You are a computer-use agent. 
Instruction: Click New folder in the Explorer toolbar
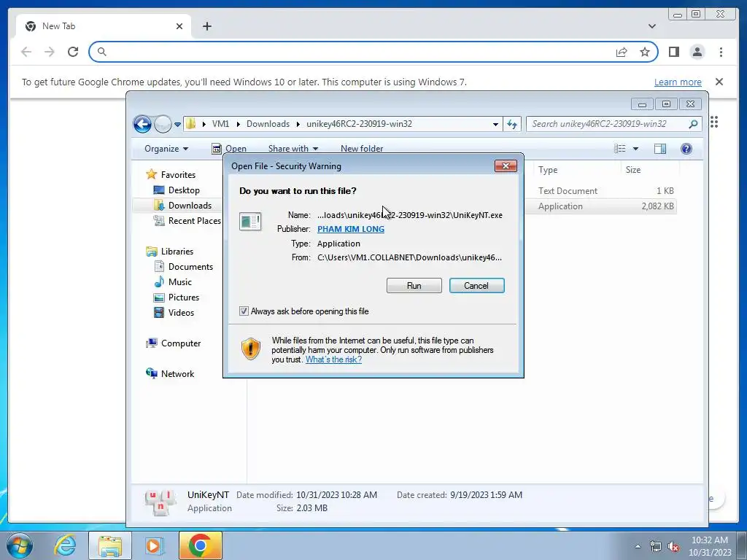[362, 149]
